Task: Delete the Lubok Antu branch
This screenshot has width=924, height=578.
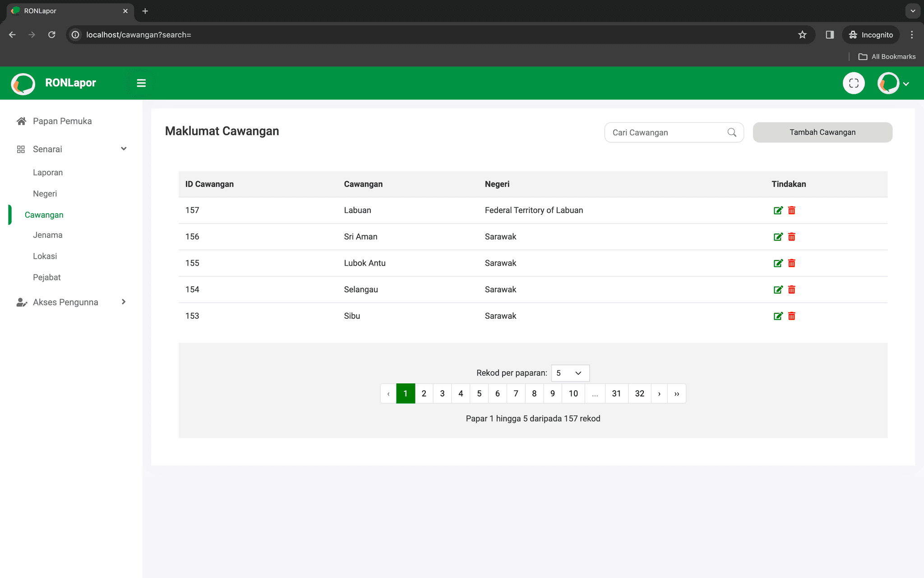Action: click(792, 263)
